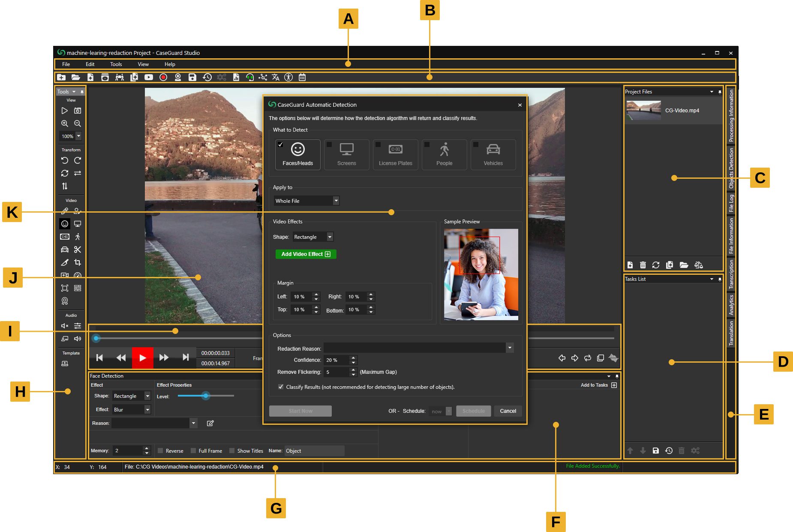Click the Add Video Effect button
This screenshot has height=532, width=793.
click(306, 254)
